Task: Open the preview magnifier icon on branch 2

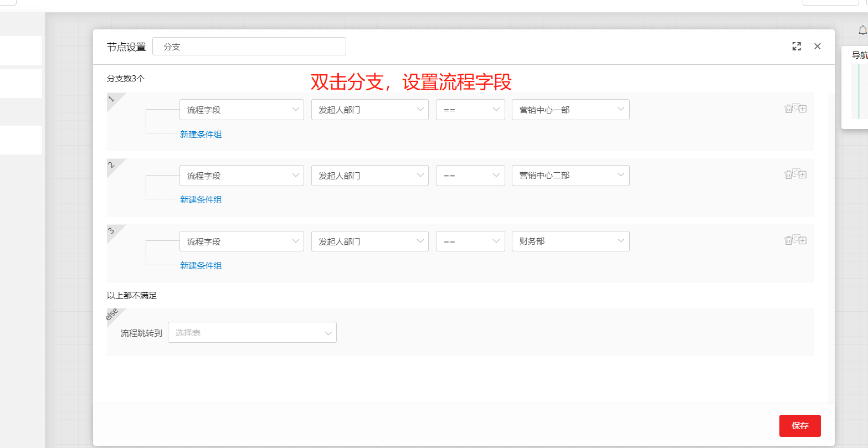Action: coord(796,173)
